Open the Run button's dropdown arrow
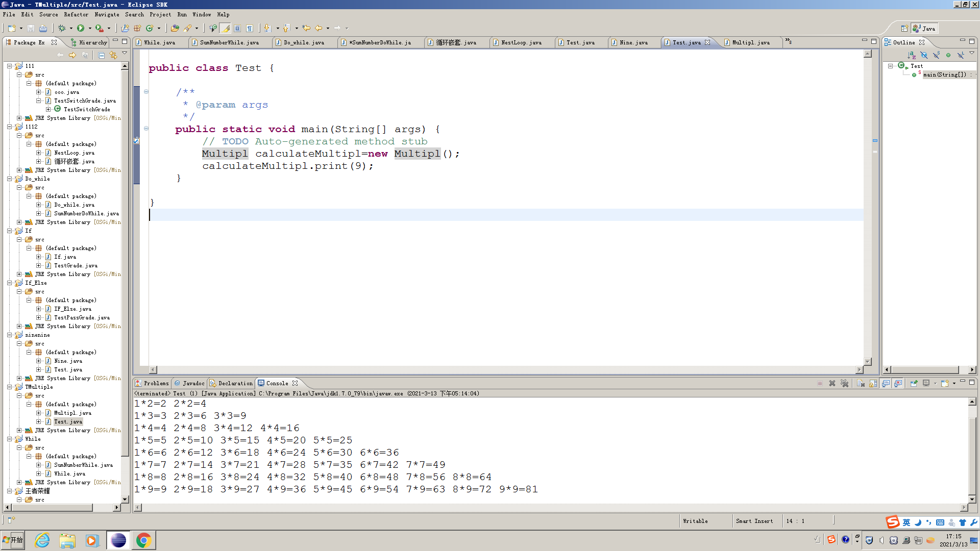Image resolution: width=980 pixels, height=551 pixels. point(90,29)
